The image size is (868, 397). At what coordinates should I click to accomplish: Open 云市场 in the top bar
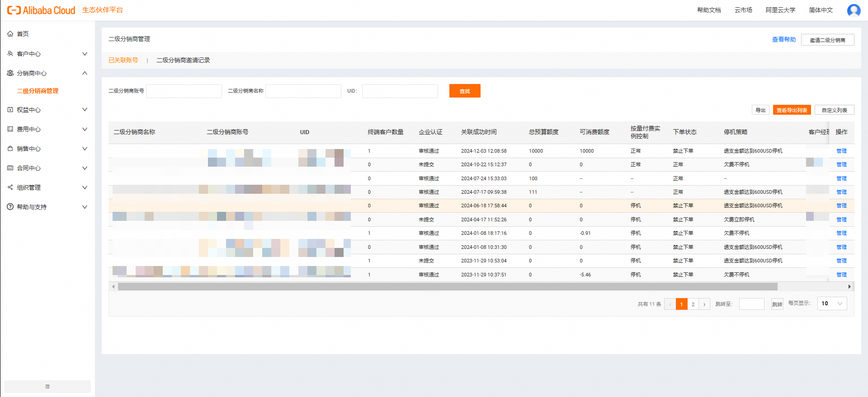[743, 10]
